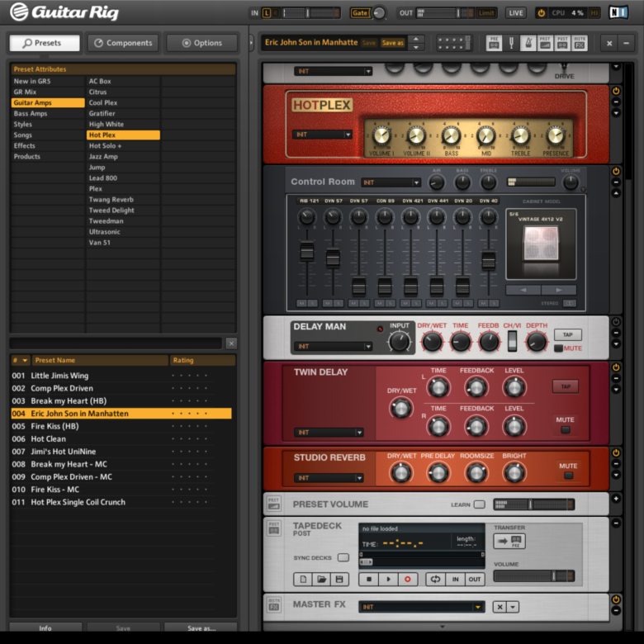The height and width of the screenshot is (644, 644).
Task: Toggle the Hot Plex amp power button
Action: [616, 90]
